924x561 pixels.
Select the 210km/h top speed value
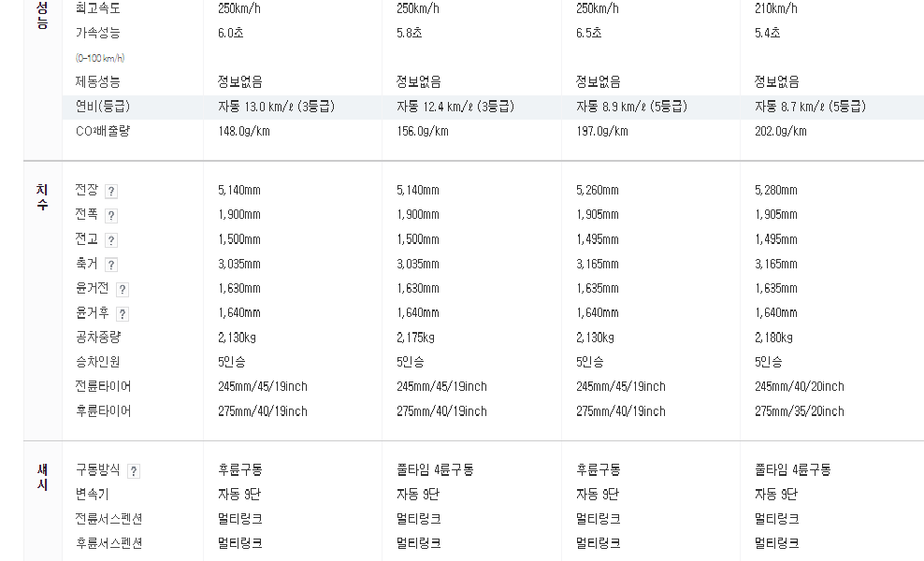tap(776, 8)
